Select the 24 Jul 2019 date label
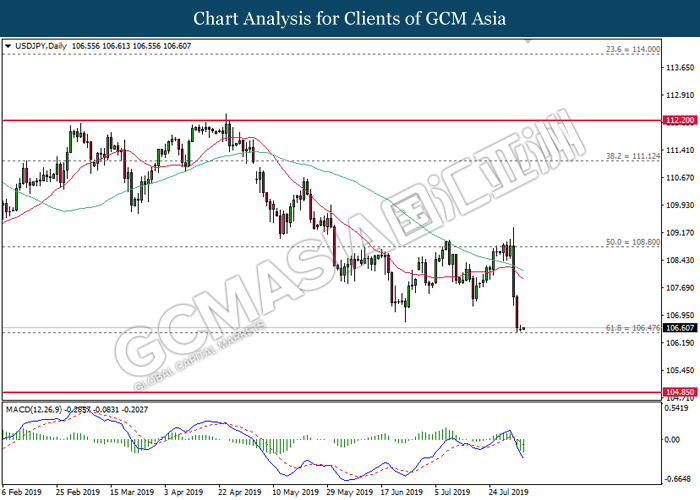The height and width of the screenshot is (500, 700). (x=508, y=492)
